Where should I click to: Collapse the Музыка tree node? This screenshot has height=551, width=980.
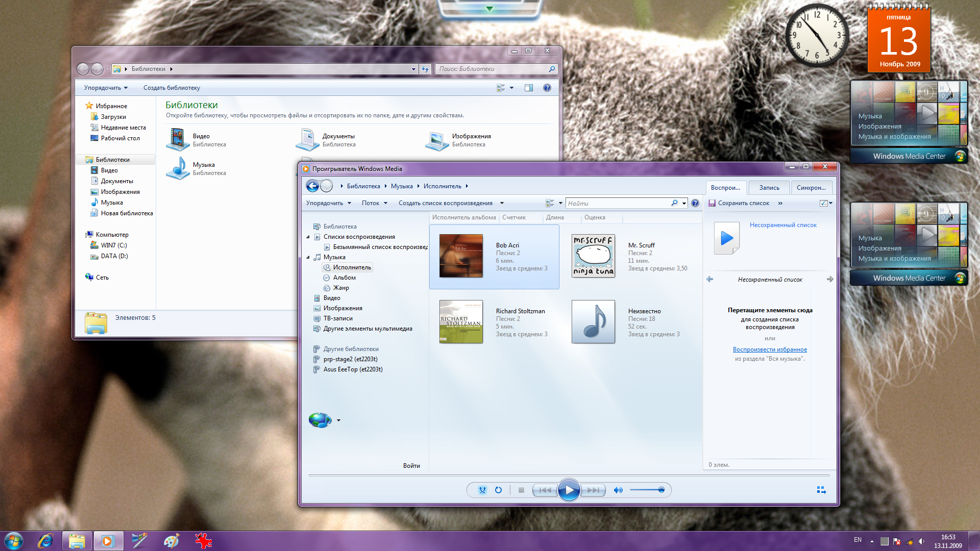click(x=308, y=257)
